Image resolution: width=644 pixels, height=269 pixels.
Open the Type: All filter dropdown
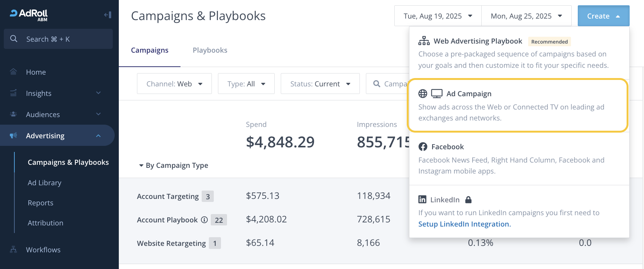(x=246, y=84)
